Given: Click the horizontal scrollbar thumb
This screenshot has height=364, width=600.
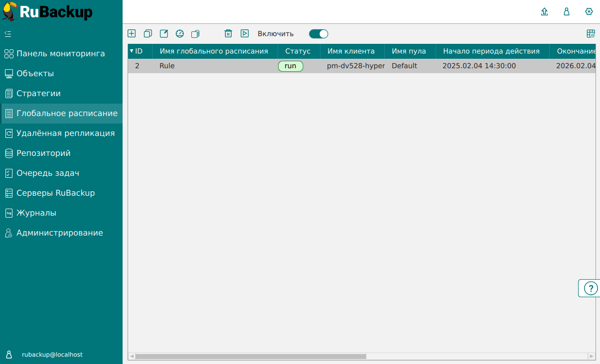Looking at the screenshot, I should click(x=251, y=357).
